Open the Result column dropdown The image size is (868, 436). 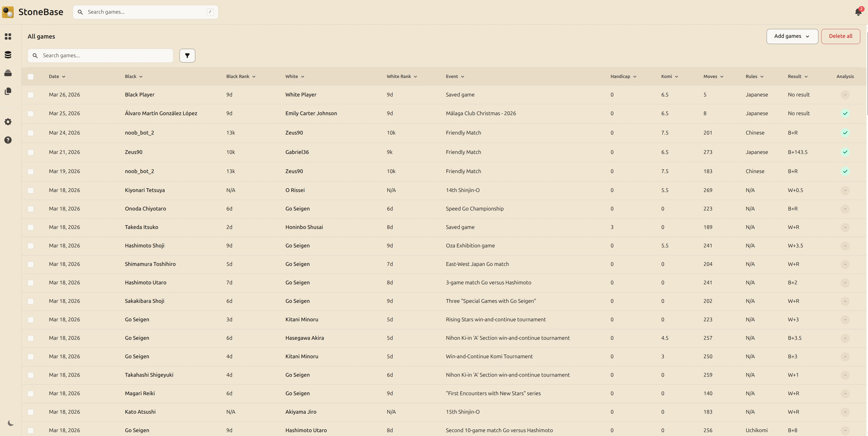[x=798, y=77]
